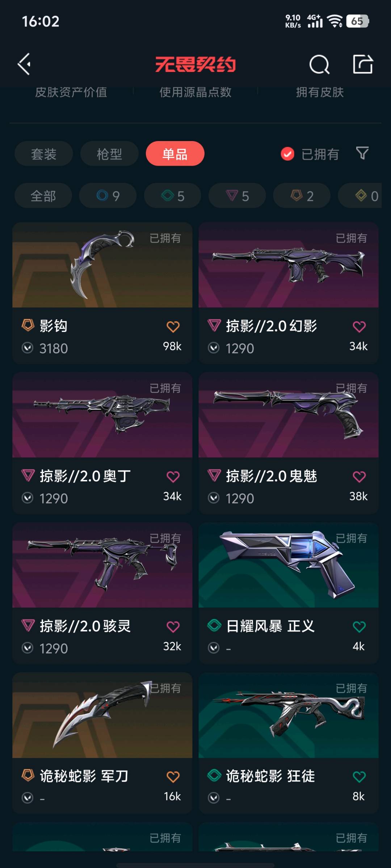
Task: Filter by orange tier chip showing 2
Action: point(302,196)
